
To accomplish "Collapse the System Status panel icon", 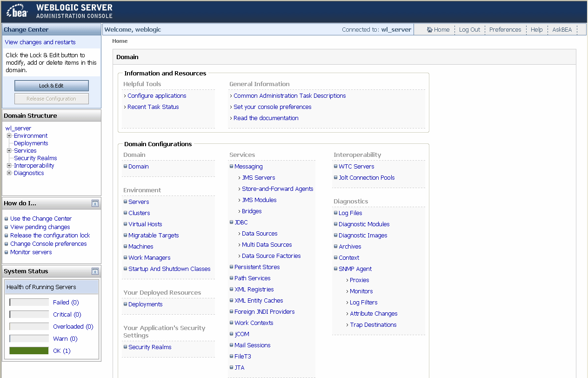I will 95,271.
